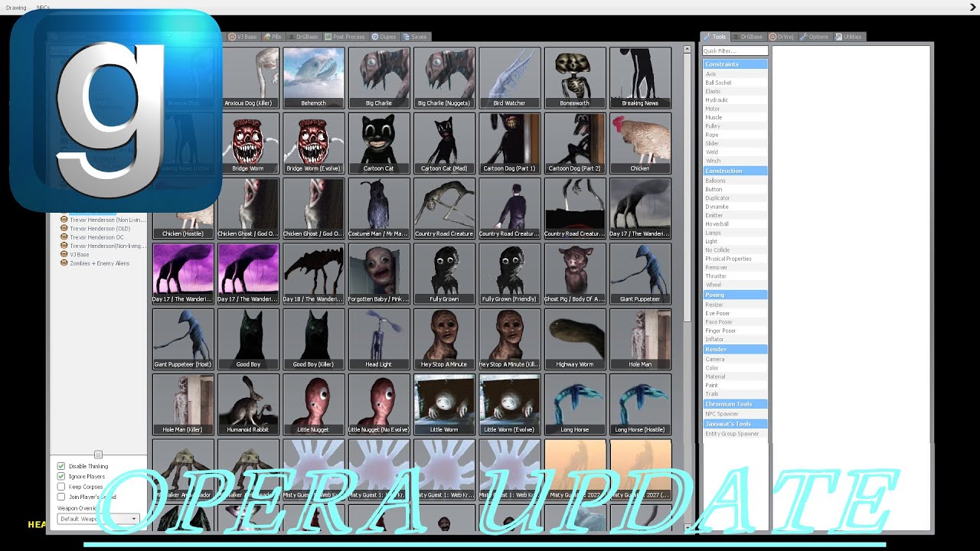Select the Humanoid Rabbit spawn icon
The width and height of the screenshot is (980, 551).
pyautogui.click(x=248, y=404)
